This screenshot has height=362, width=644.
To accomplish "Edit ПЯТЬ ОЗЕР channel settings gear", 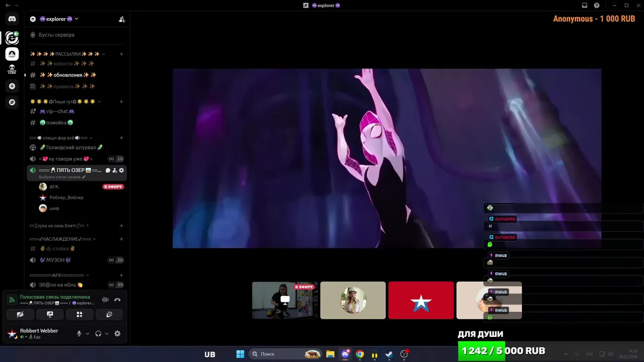I will [121, 170].
